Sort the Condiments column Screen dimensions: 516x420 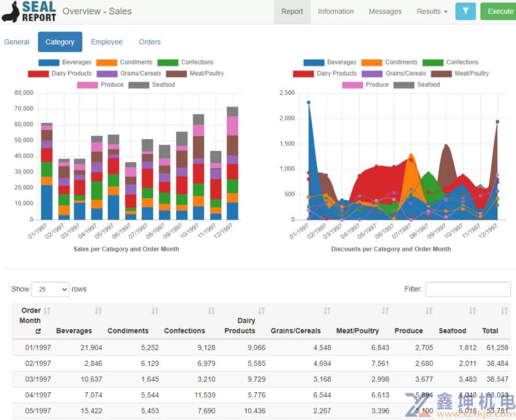coord(155,311)
